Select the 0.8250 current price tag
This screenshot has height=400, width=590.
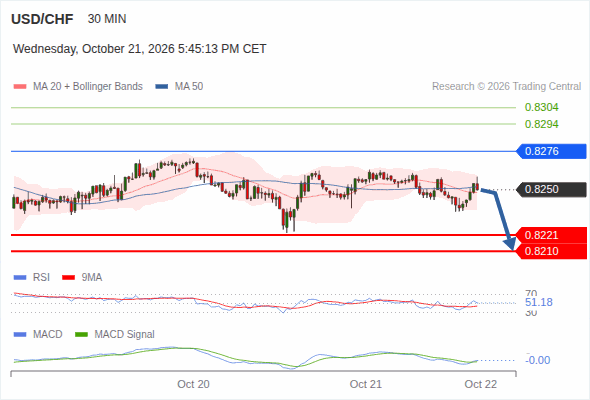551,189
